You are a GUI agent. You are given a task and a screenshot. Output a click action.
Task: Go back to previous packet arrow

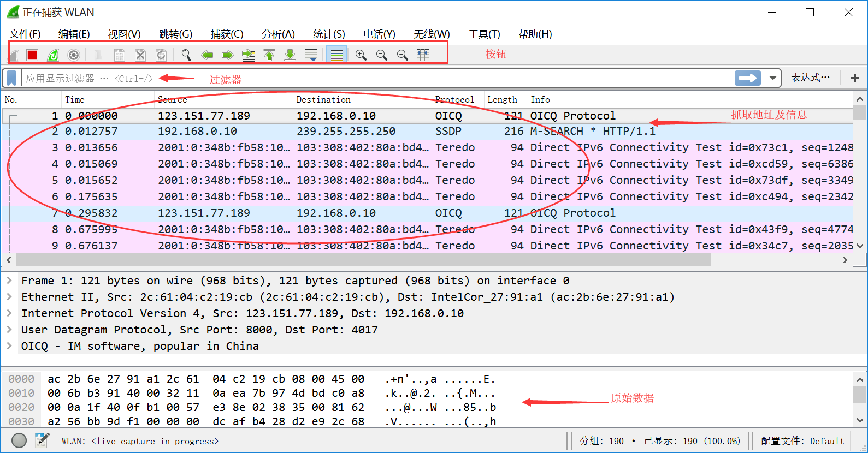click(x=207, y=55)
